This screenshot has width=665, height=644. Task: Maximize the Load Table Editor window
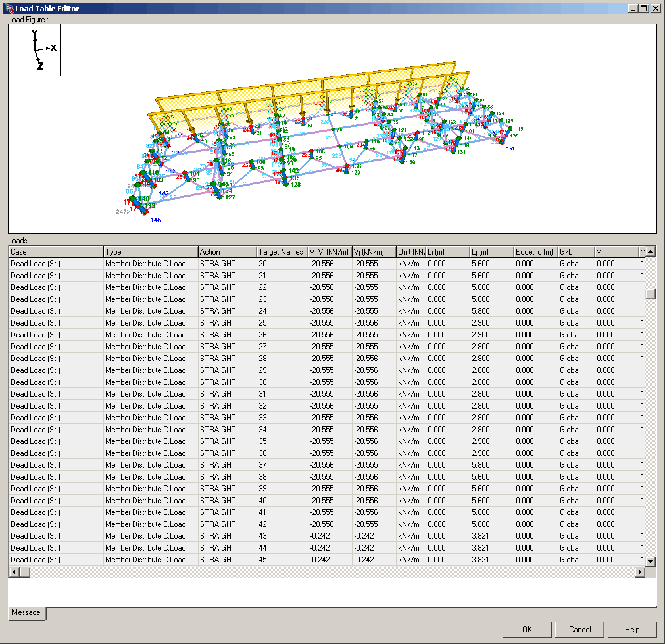[644, 9]
